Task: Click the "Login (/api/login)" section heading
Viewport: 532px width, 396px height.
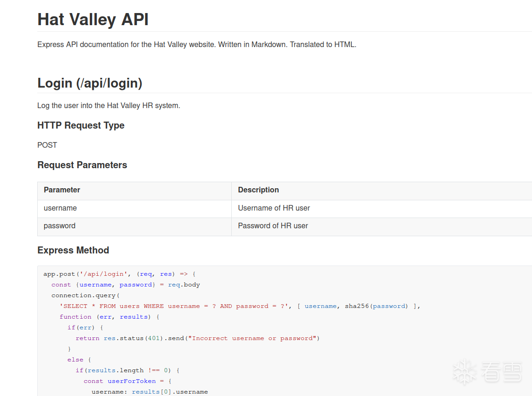Action: 90,83
